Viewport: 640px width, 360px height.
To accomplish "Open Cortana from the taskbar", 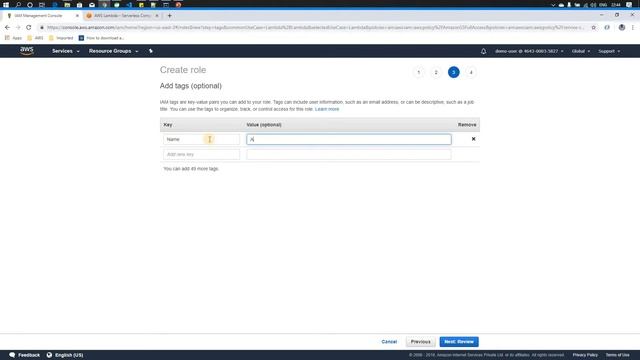I will point(30,4).
